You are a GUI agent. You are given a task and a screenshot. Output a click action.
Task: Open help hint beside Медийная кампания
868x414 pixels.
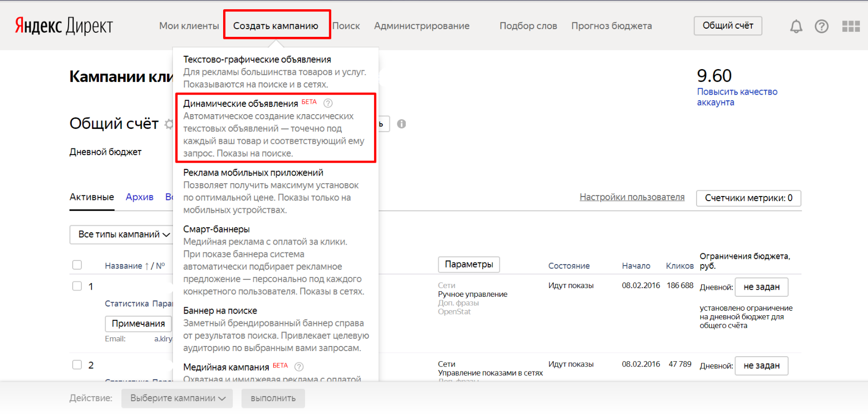(299, 367)
